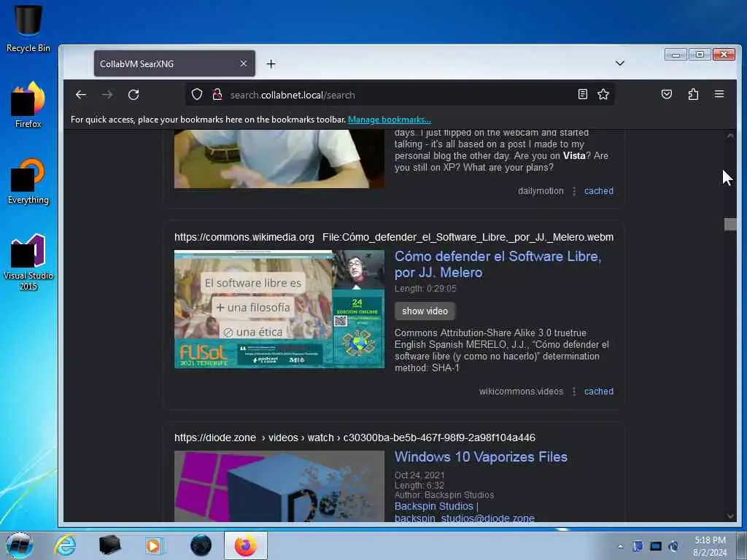
Task: Click the vertical scrollbar thumb
Action: coord(730,225)
